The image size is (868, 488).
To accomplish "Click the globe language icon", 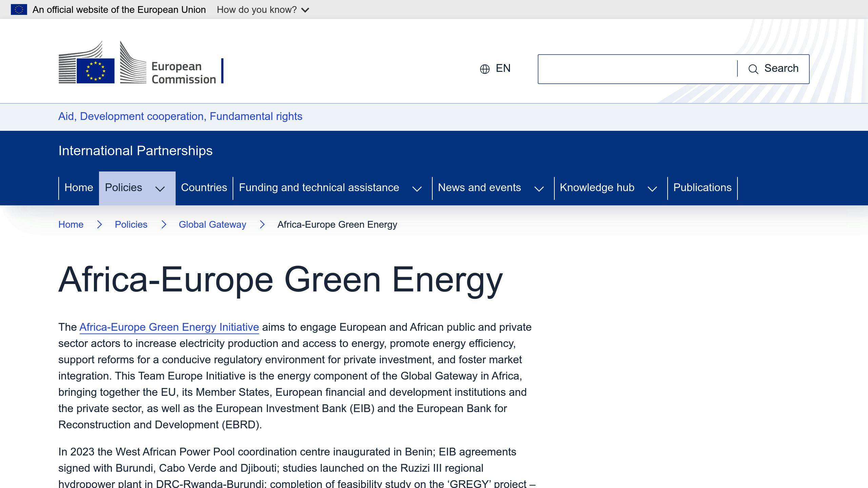I will 485,69.
